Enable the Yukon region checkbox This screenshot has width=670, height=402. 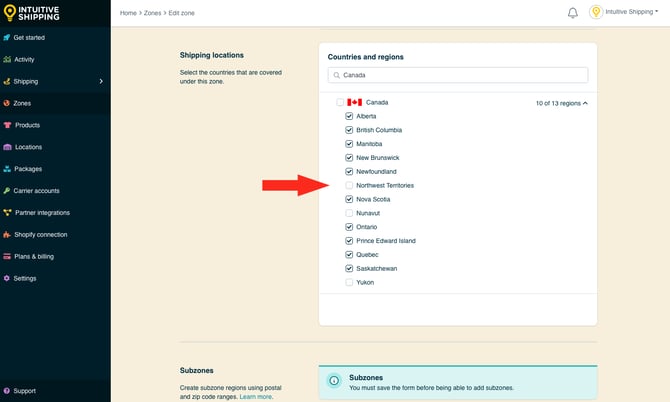(349, 283)
